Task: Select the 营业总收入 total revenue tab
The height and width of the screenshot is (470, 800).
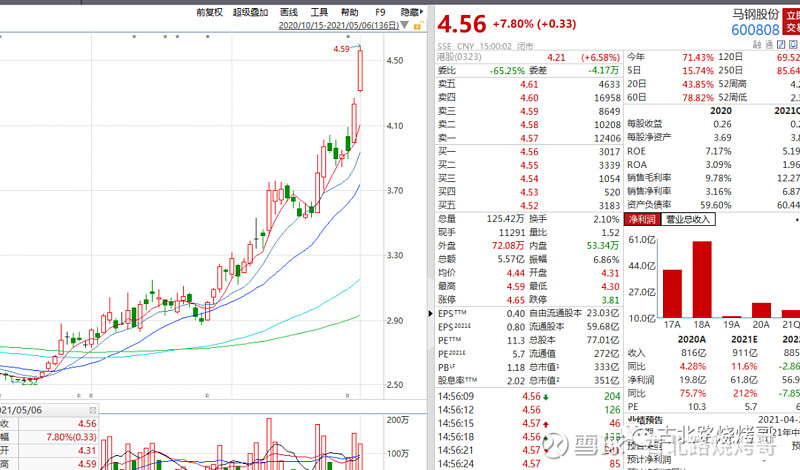Action: coord(688,219)
